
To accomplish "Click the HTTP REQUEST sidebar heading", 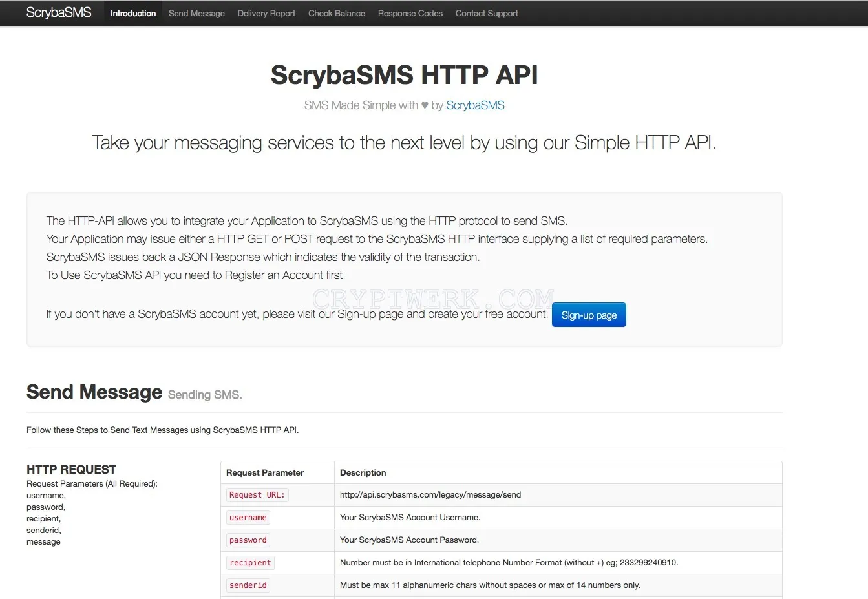I will pos(71,470).
